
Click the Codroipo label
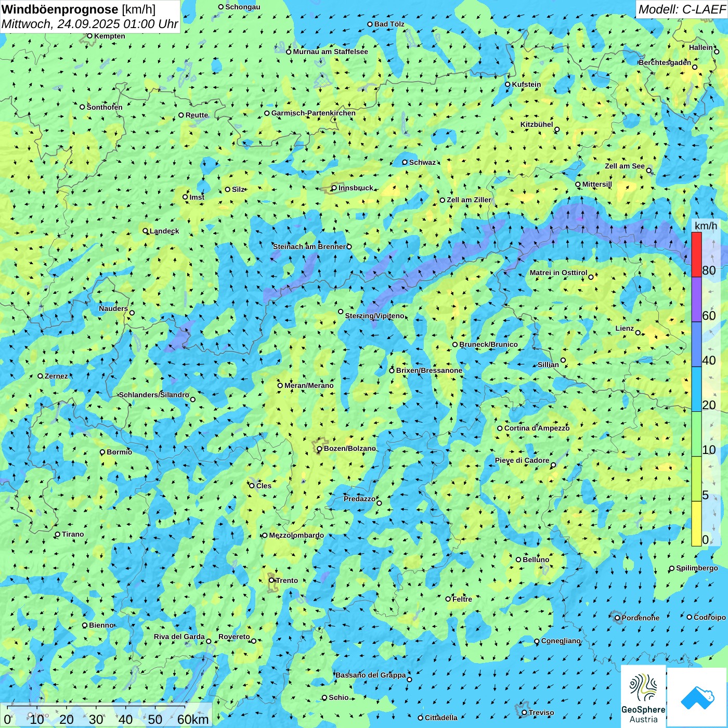[x=710, y=617]
